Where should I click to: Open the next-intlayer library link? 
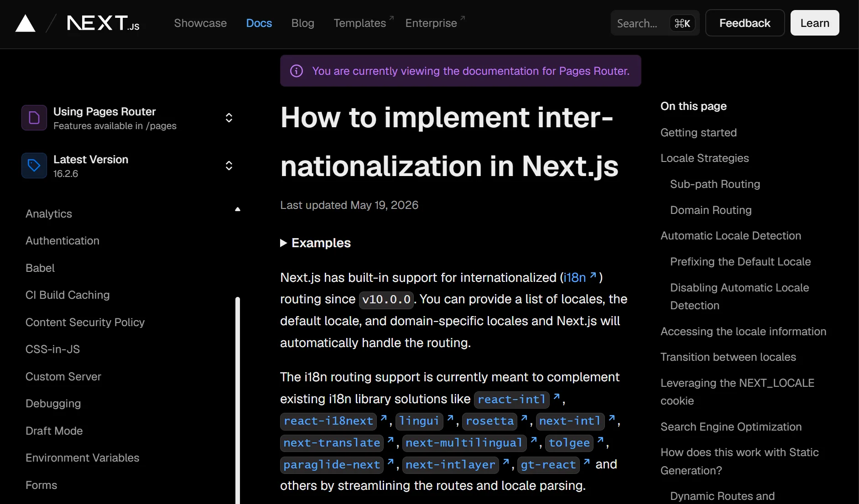point(456,465)
